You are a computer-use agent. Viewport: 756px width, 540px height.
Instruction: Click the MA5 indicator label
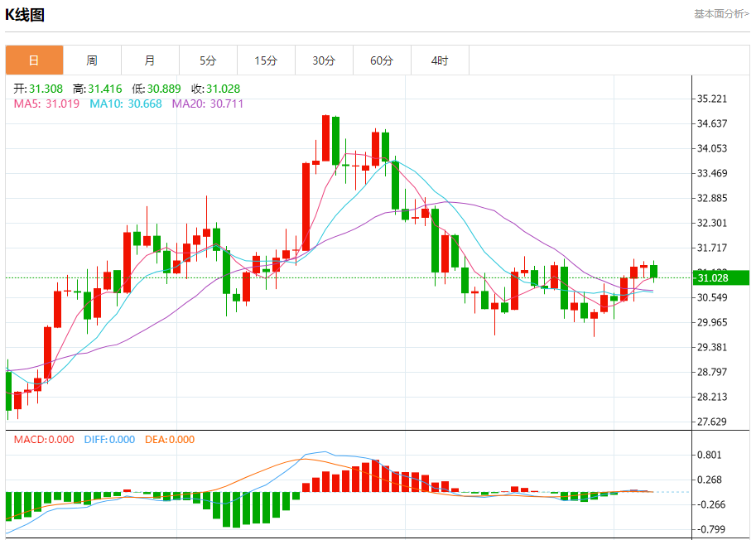point(46,104)
